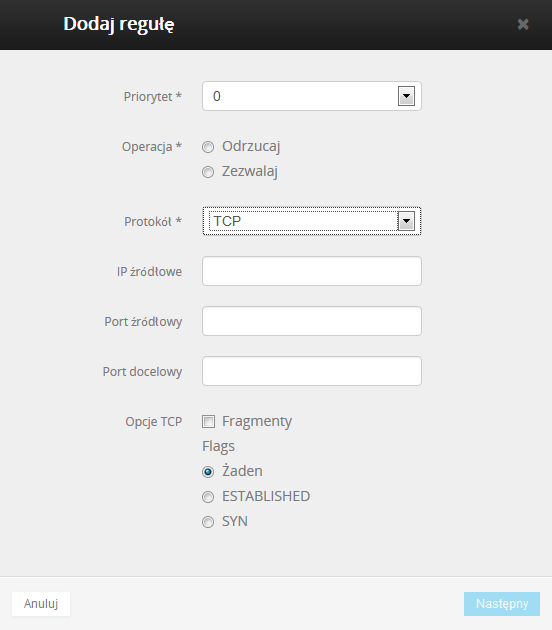Image resolution: width=552 pixels, height=630 pixels.
Task: Click the ESTABLISHED label text
Action: point(266,496)
